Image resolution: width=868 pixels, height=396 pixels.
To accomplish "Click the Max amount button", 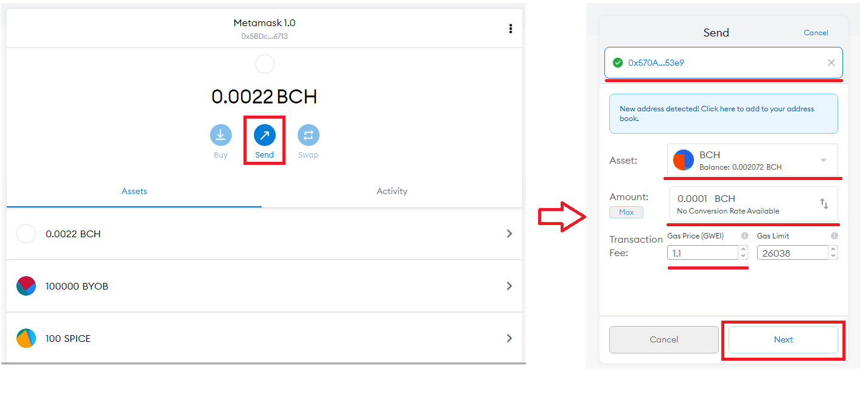I will point(626,212).
